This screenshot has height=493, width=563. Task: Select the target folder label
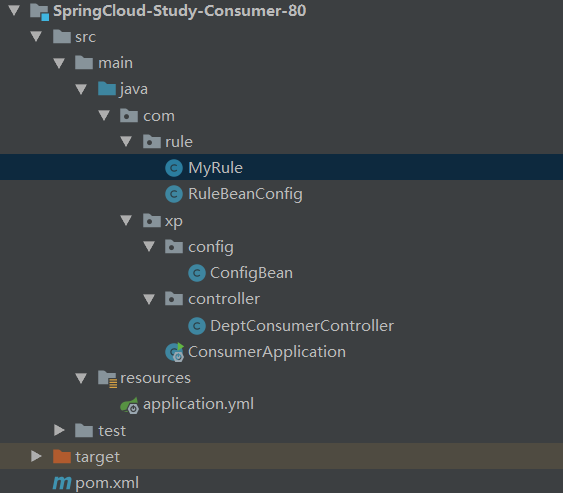(98, 457)
